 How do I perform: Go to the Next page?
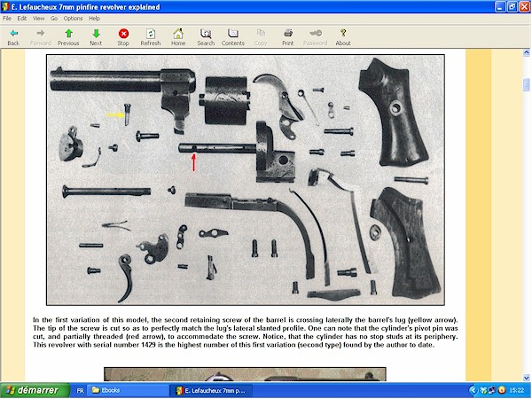tap(96, 37)
